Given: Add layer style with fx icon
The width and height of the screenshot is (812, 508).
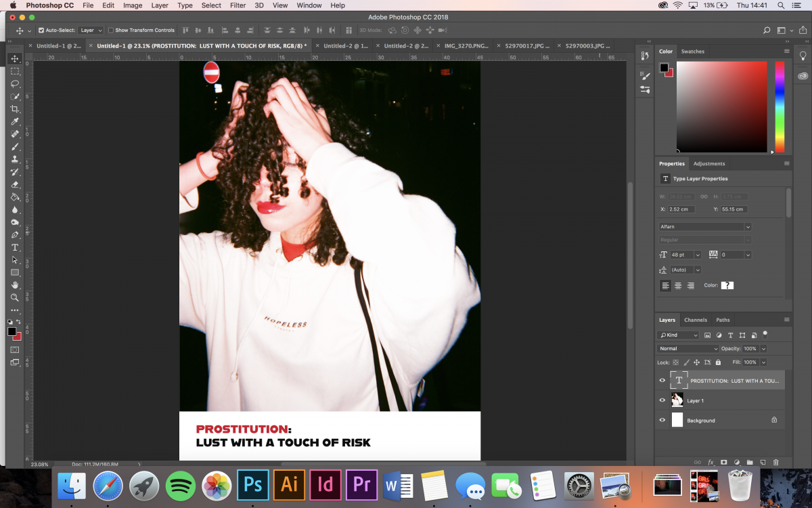Looking at the screenshot, I should pyautogui.click(x=710, y=463).
